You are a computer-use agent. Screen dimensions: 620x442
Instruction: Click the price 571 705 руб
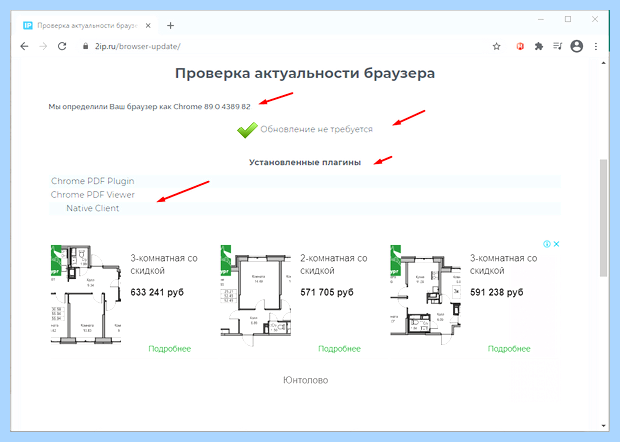(327, 293)
